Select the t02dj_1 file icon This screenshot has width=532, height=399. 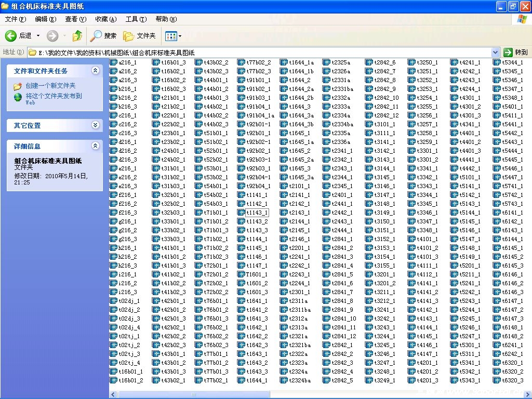tap(113, 301)
